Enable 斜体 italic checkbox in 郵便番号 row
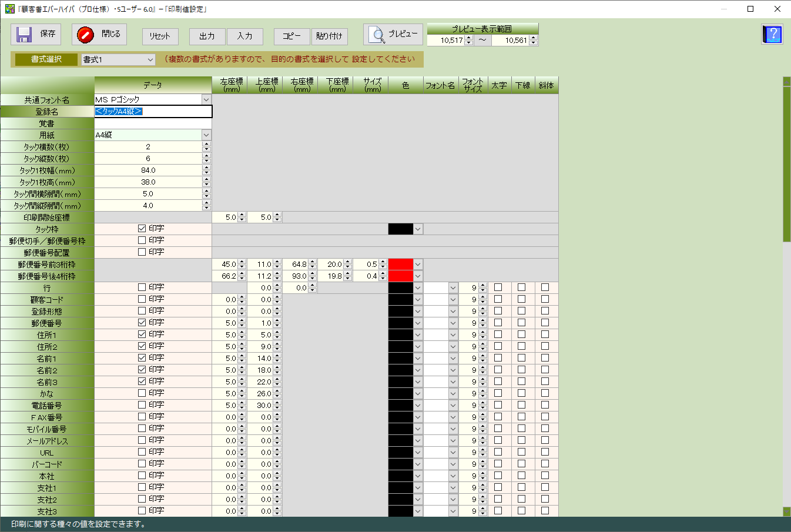791x532 pixels. (545, 323)
